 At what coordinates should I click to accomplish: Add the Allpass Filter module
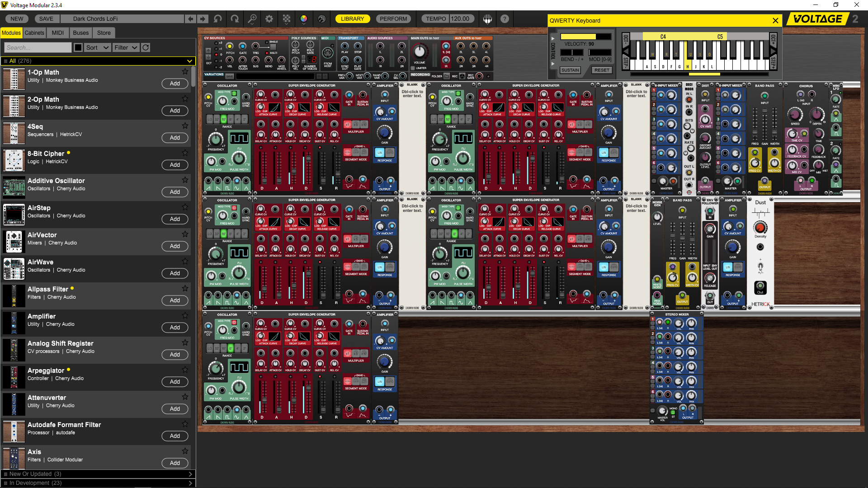pyautogui.click(x=175, y=300)
